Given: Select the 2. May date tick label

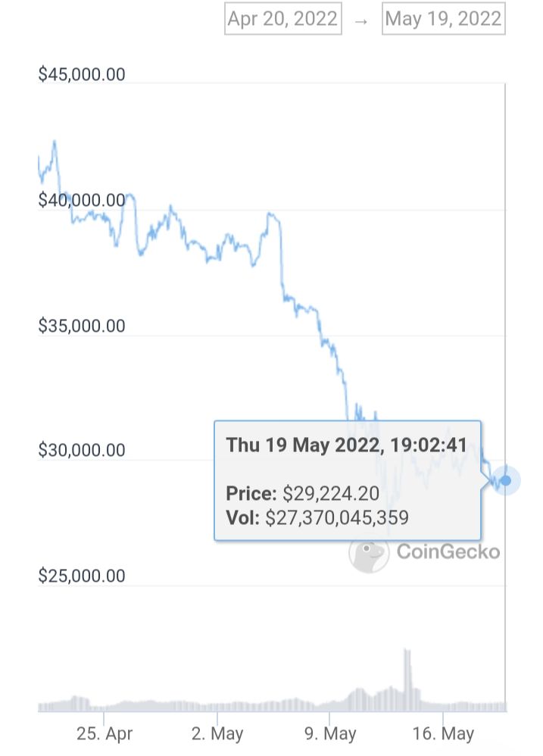Looking at the screenshot, I should 217,734.
